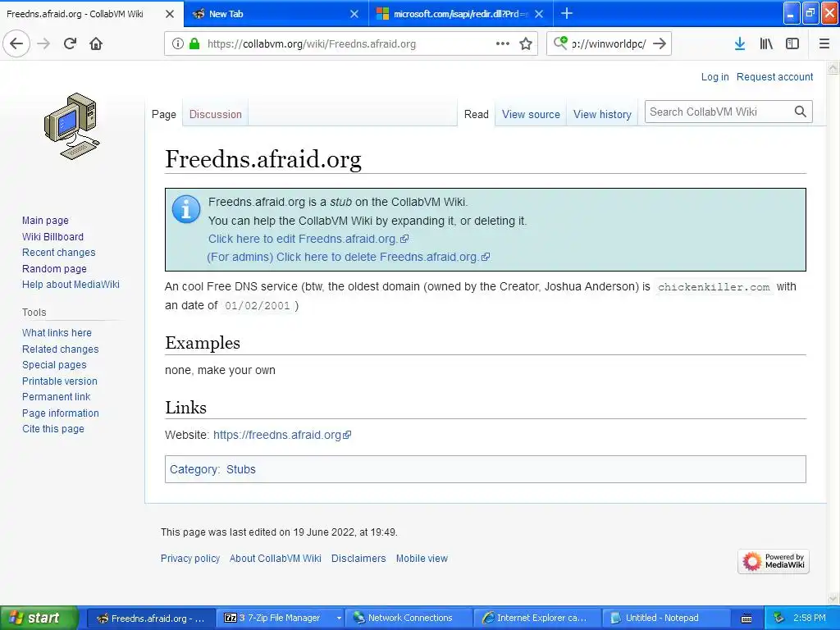The height and width of the screenshot is (630, 840).
Task: Select the Read tab
Action: (x=477, y=114)
